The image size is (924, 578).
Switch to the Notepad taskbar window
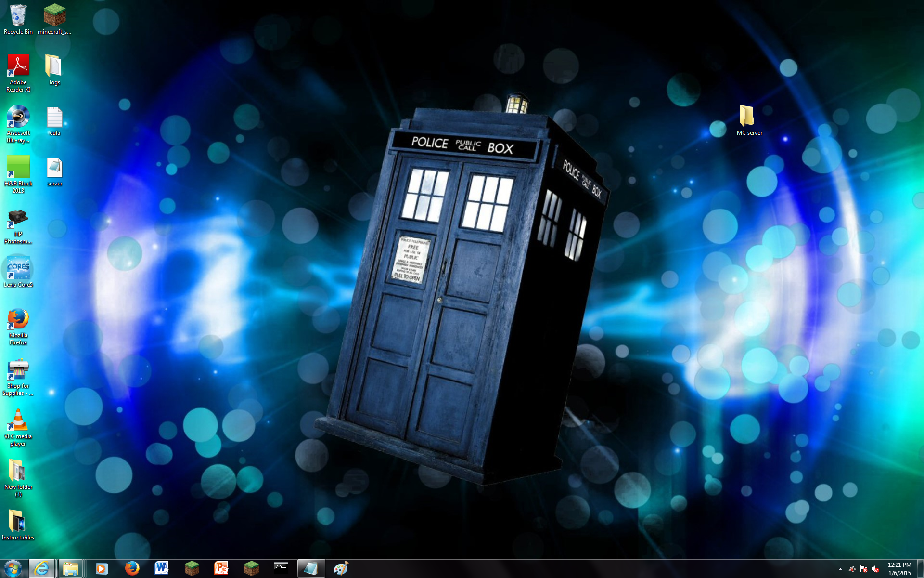(x=311, y=568)
